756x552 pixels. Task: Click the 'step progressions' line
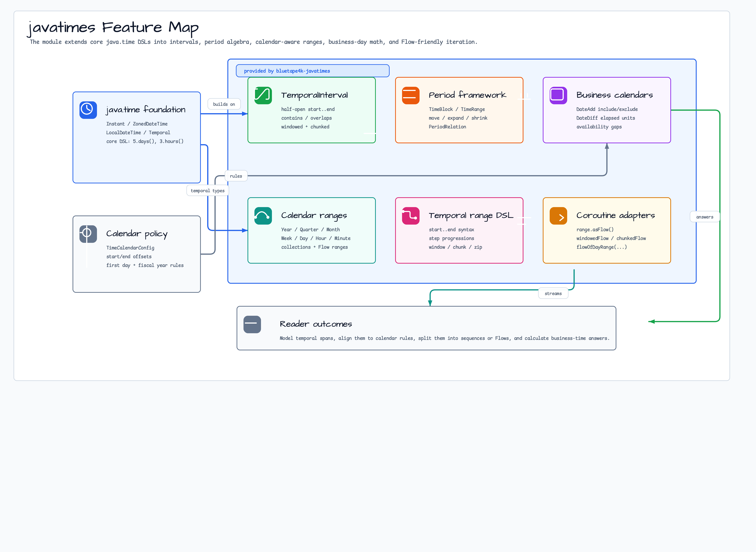(452, 238)
